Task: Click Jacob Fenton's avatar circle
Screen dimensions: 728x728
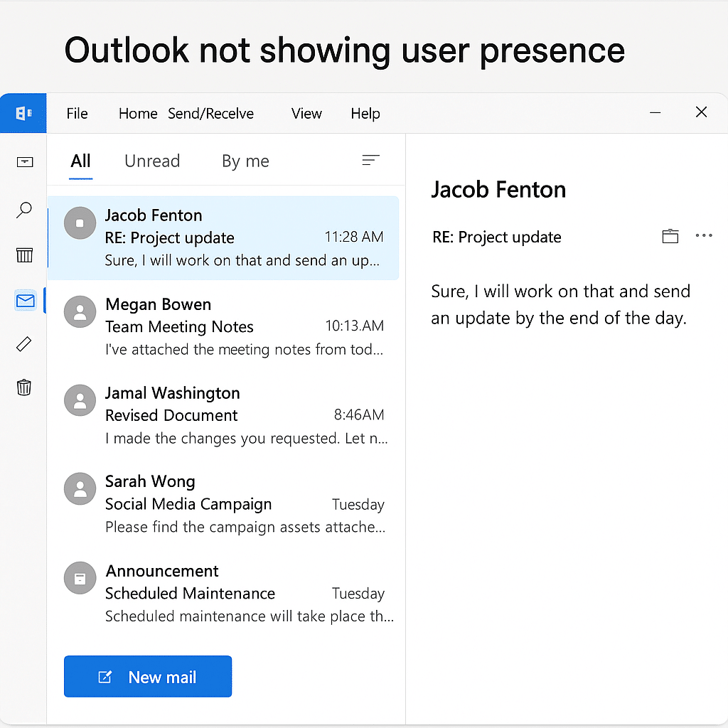Action: click(x=80, y=223)
